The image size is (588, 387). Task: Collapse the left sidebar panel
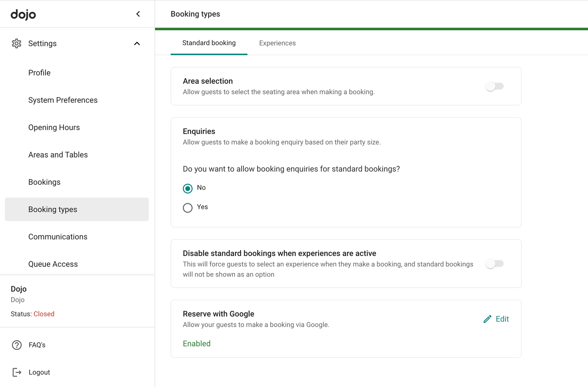pos(138,14)
